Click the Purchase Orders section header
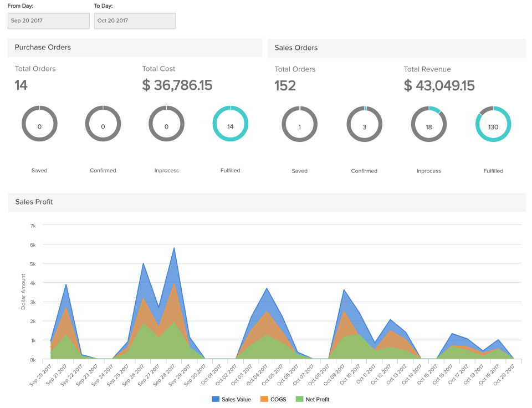Image resolution: width=532 pixels, height=408 pixels. coord(135,48)
